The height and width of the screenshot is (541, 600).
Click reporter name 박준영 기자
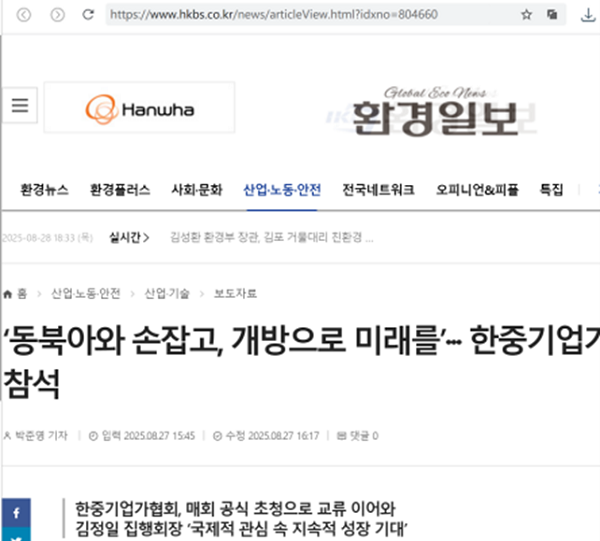(40, 435)
